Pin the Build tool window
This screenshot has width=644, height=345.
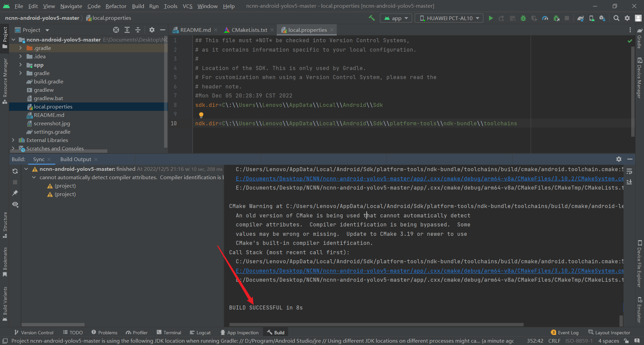[x=15, y=193]
